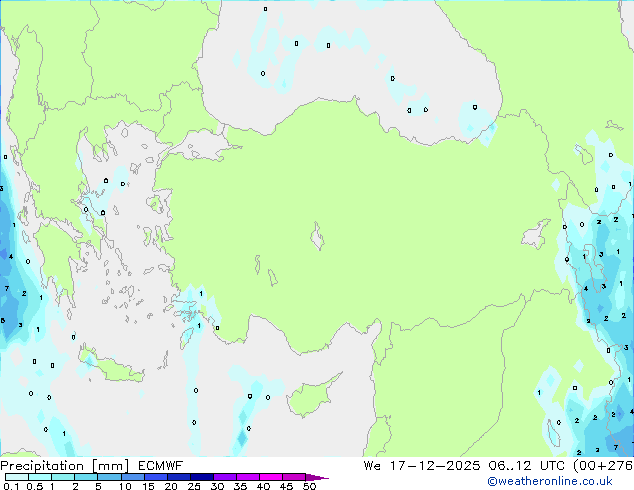Select the 0.5–1 mm legend swatch
The height and width of the screenshot is (490, 634).
(40, 477)
